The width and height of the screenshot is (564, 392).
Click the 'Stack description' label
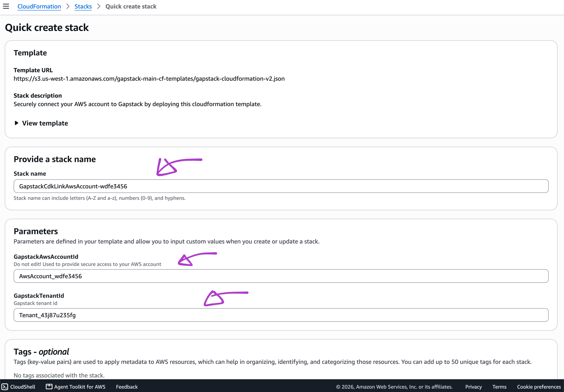(x=38, y=96)
